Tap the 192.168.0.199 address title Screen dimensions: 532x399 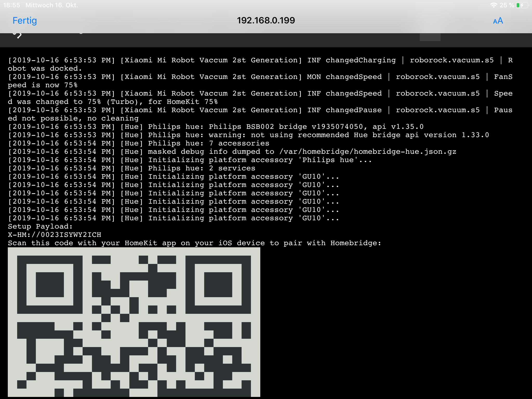266,21
